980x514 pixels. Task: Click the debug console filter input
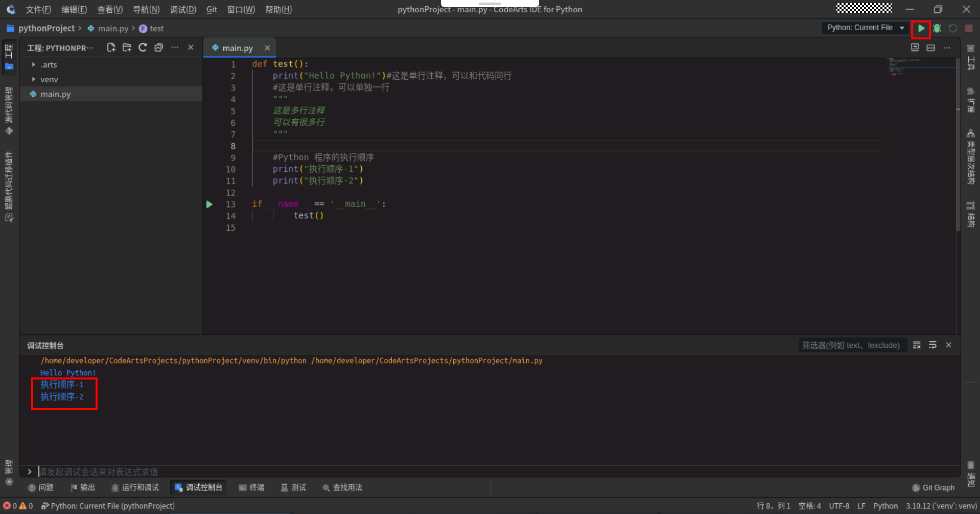point(852,345)
